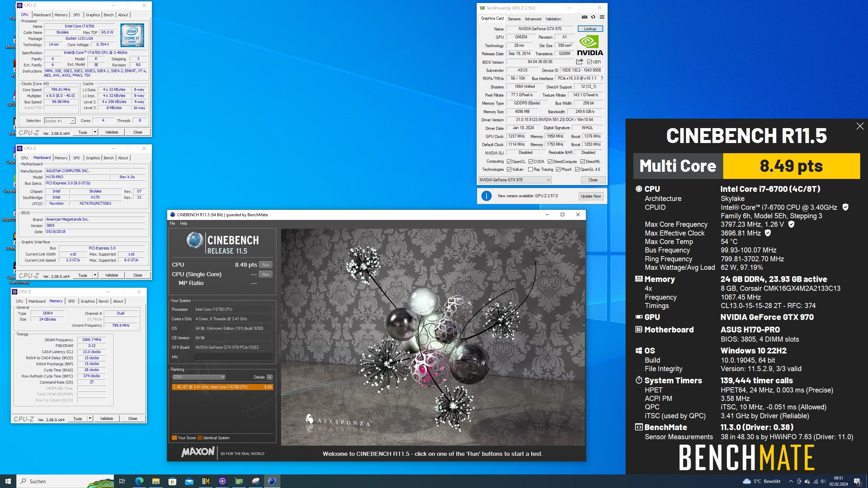Open the Windows Start menu

[x=8, y=481]
